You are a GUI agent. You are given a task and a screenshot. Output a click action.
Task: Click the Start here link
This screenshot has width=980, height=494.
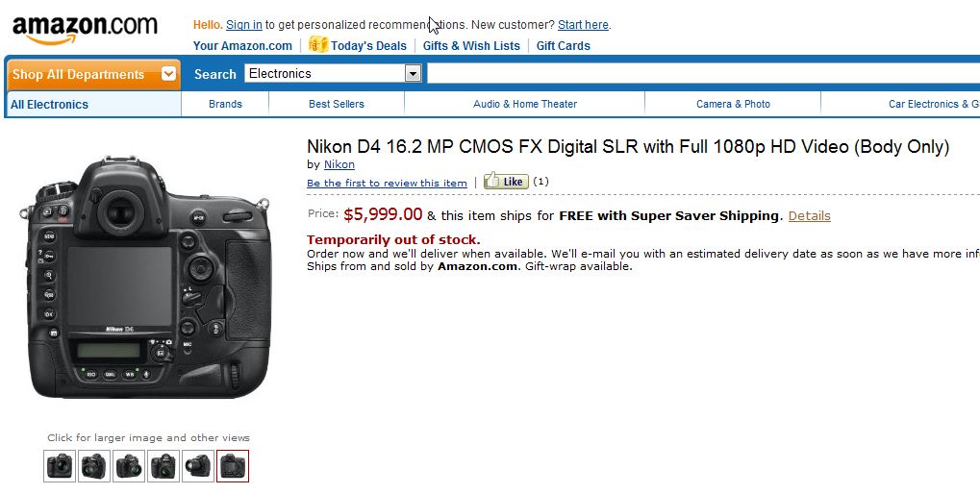(583, 25)
